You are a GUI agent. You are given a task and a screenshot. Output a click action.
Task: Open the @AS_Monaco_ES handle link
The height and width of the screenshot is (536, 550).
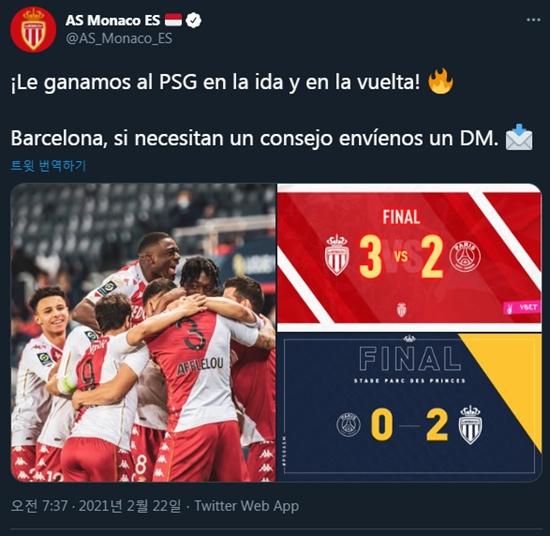click(x=119, y=39)
